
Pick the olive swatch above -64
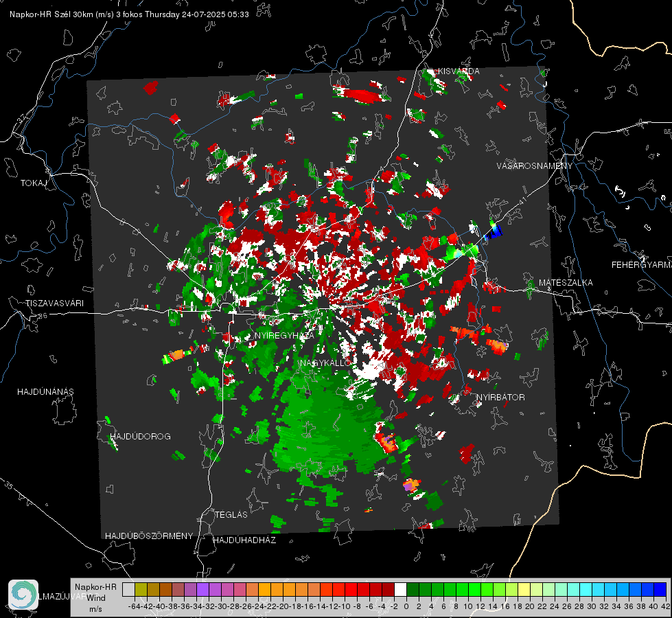click(141, 589)
